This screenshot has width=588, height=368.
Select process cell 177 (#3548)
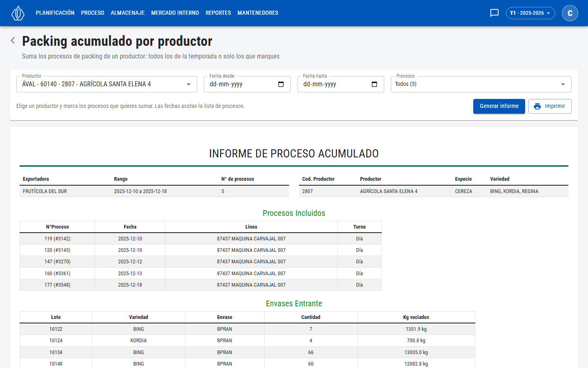(58, 285)
